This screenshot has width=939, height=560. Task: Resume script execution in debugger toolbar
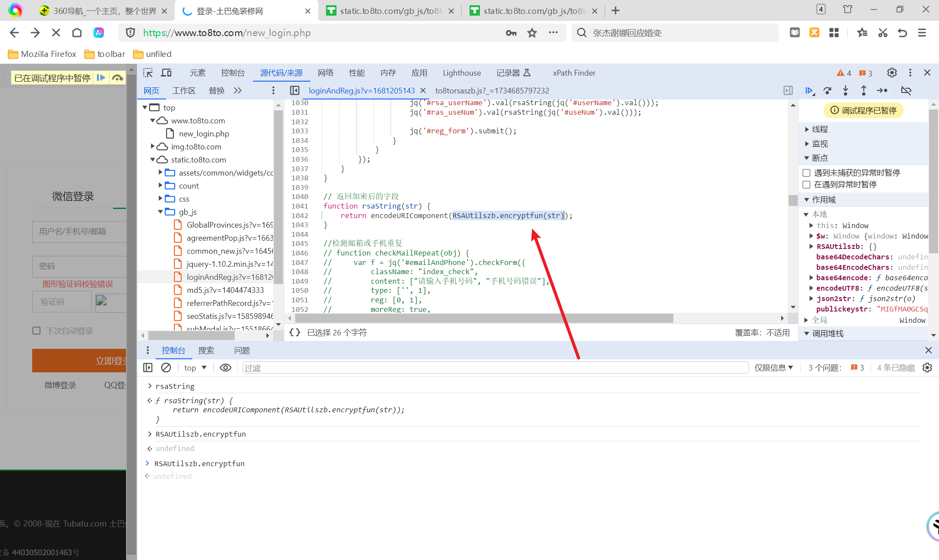click(809, 90)
